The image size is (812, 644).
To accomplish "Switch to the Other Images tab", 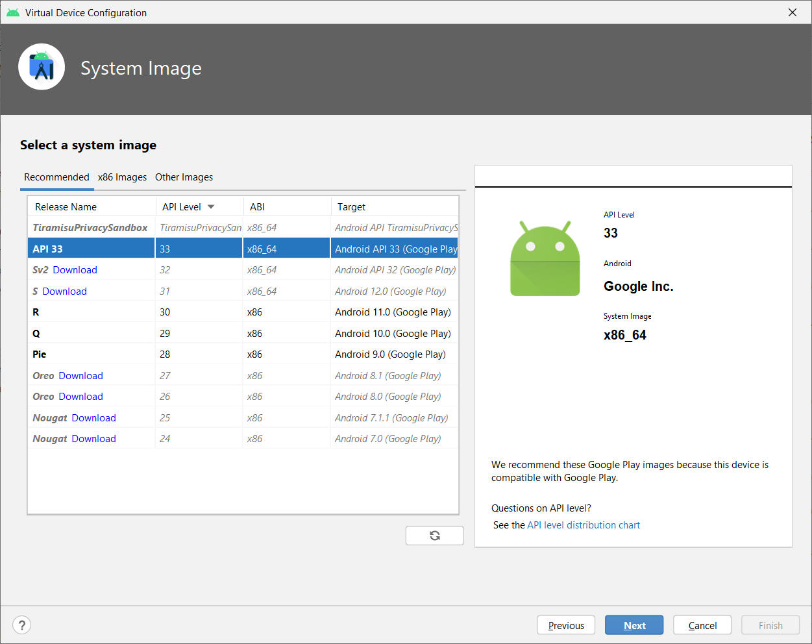I will (x=184, y=177).
